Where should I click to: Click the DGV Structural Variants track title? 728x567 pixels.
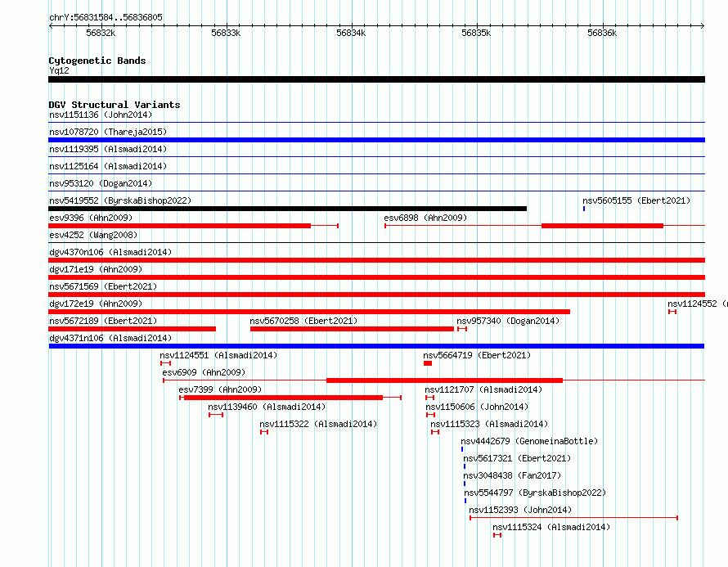click(x=115, y=105)
